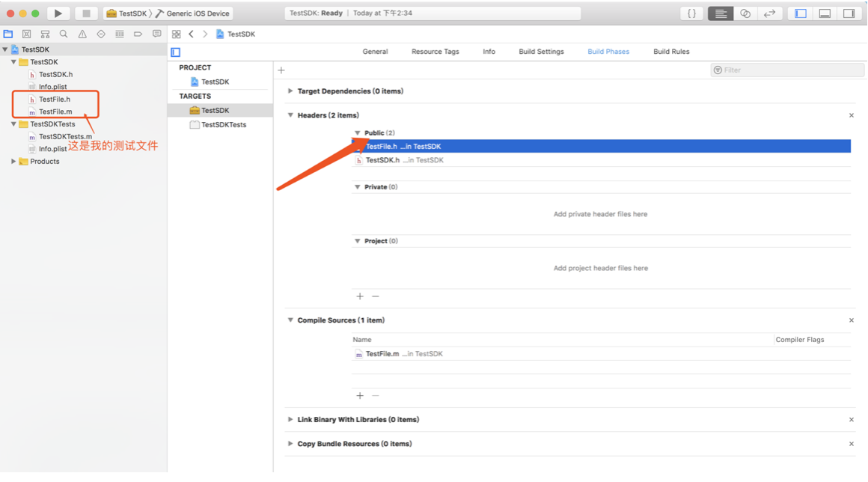Open the Build Settings tab

pos(542,52)
